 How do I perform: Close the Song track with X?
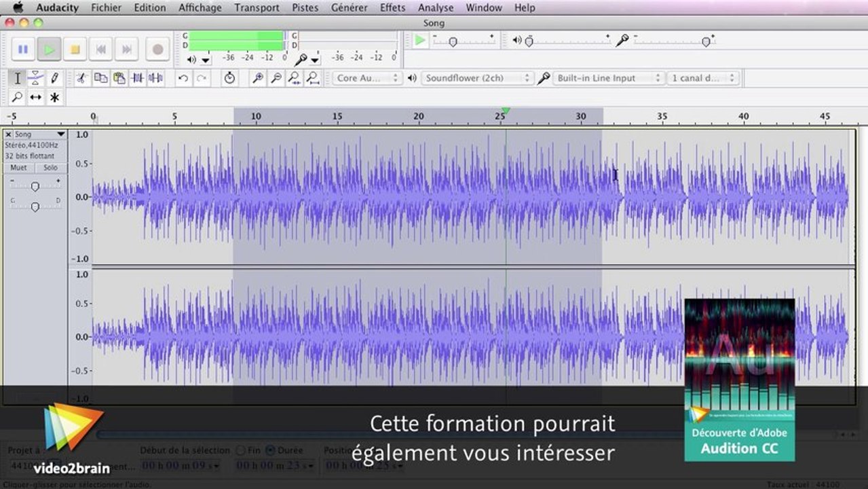pyautogui.click(x=8, y=134)
